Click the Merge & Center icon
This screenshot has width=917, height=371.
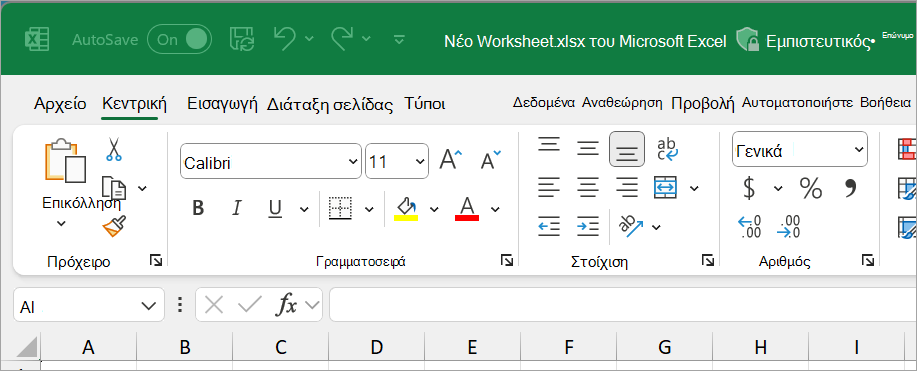click(666, 187)
